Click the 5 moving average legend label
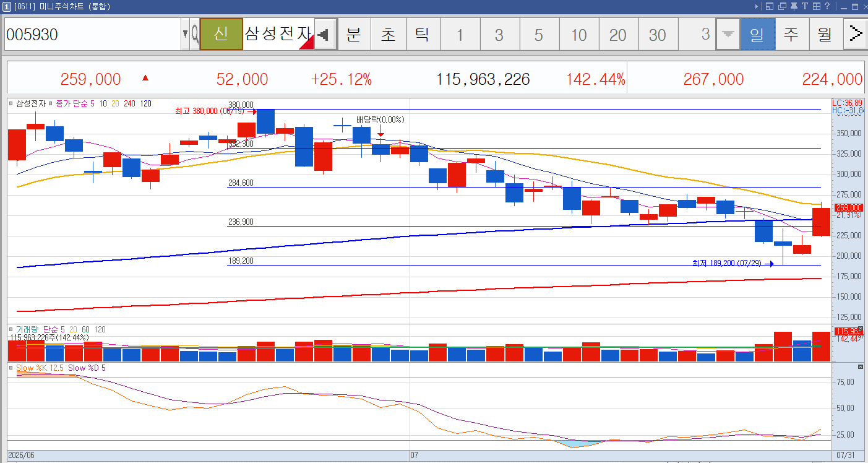868x463 pixels. [x=92, y=103]
